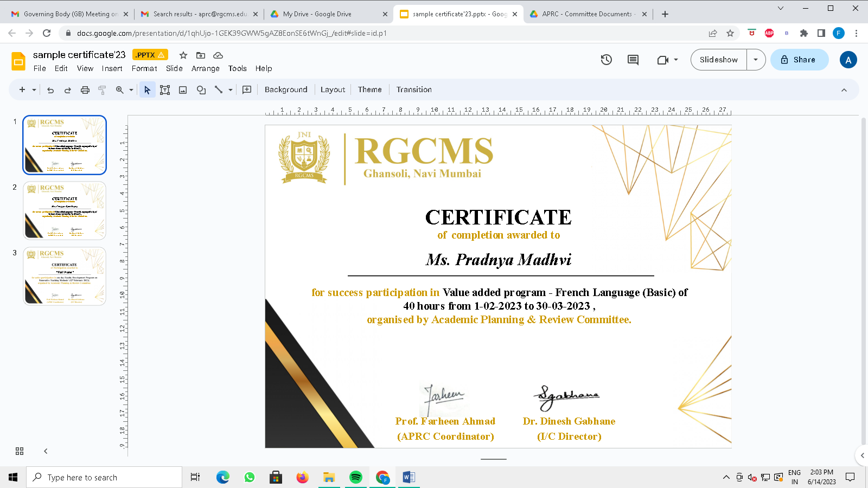868x488 pixels.
Task: Select slide 2 thumbnail
Action: click(x=65, y=210)
